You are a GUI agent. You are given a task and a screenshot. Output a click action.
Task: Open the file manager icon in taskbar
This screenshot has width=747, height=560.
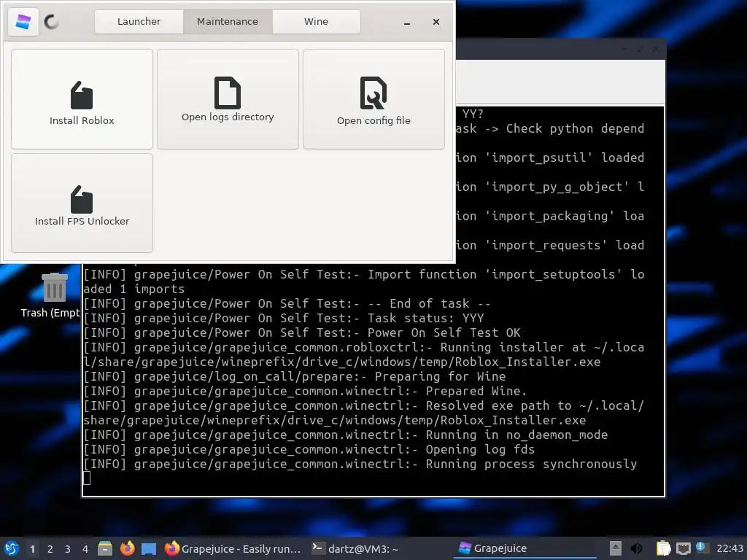(x=105, y=548)
